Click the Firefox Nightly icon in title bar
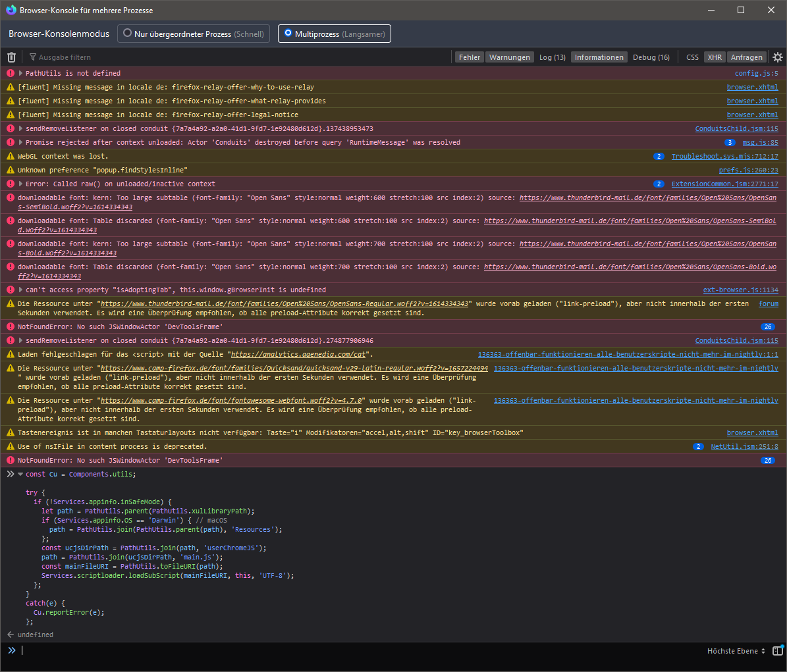Viewport: 787px width, 672px height. (x=11, y=10)
